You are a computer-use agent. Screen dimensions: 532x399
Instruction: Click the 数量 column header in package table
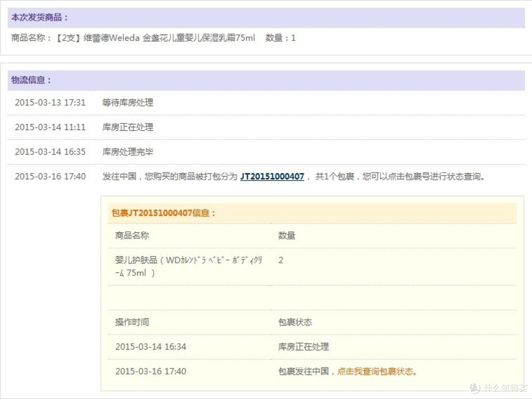click(287, 235)
